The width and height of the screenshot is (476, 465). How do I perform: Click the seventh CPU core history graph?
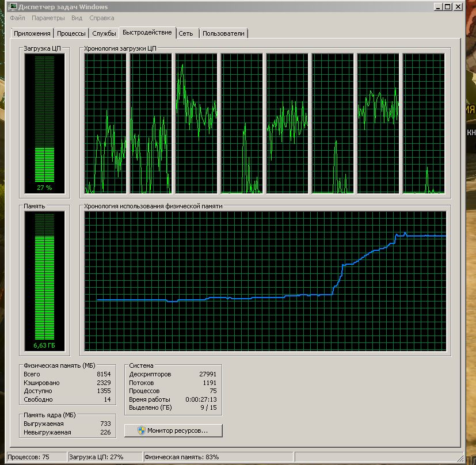378,124
